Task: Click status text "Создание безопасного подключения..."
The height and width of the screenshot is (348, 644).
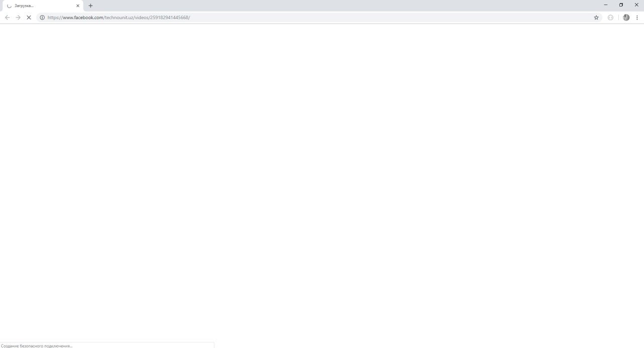Action: (37, 345)
